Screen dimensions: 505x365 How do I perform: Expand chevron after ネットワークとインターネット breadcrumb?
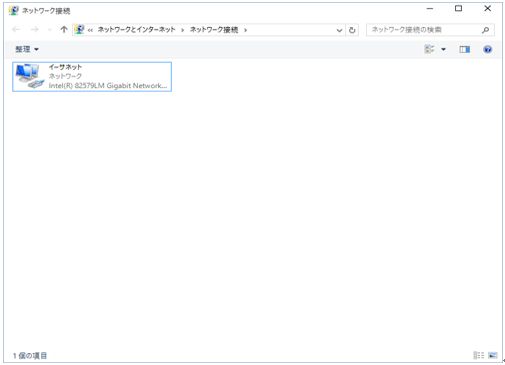(x=183, y=30)
